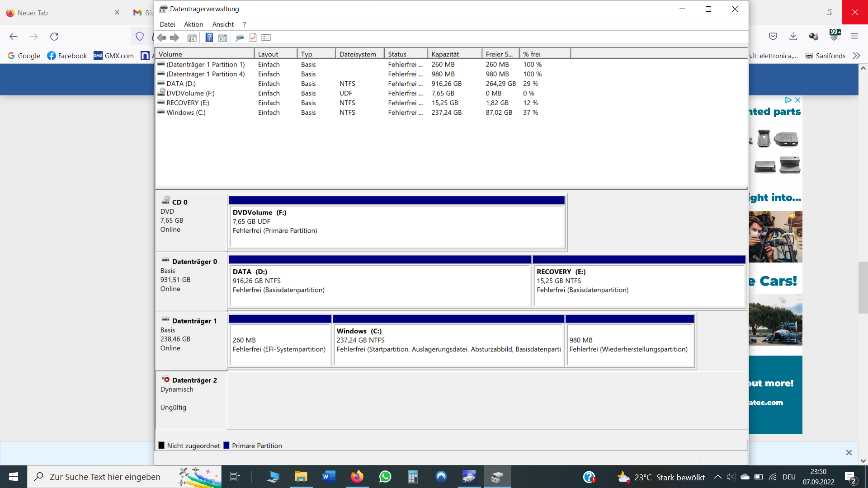Screen dimensions: 868x488
Task: Select the RECOVERY (E:) partition block
Action: pos(638,281)
